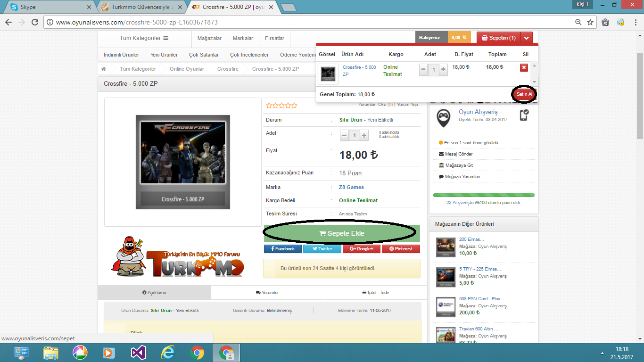Share the product on Facebook
Viewport: 644px width, 362px height.
click(x=283, y=249)
